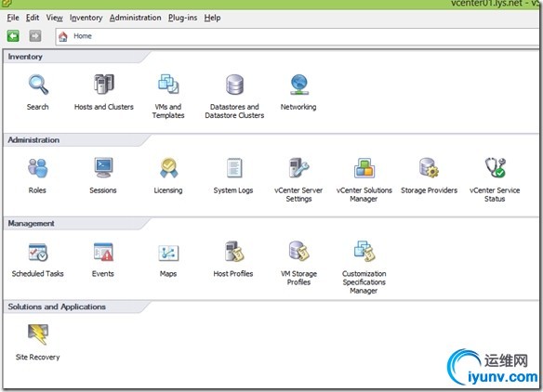Open the Roles administration icon
Image resolution: width=543 pixels, height=392 pixels.
(x=37, y=168)
